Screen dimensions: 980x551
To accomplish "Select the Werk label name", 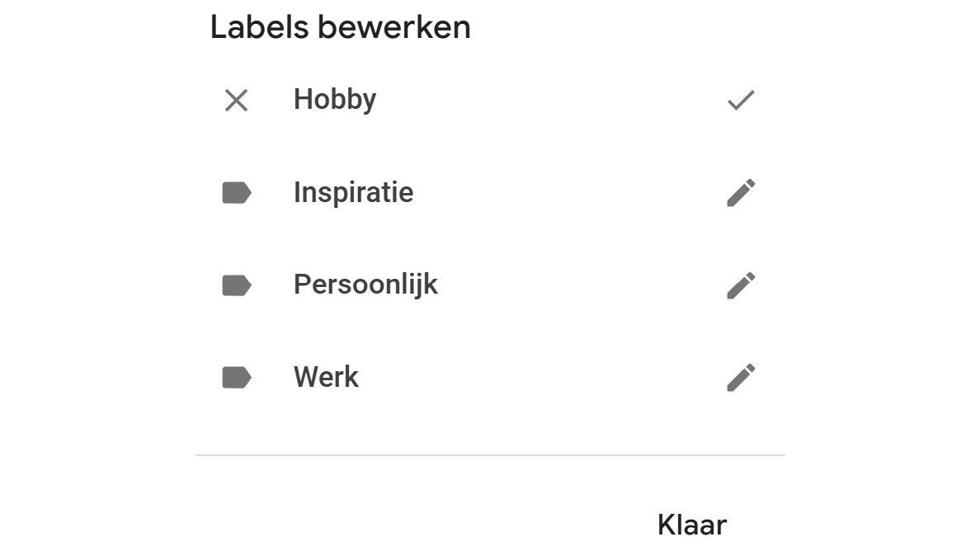I will pos(326,378).
